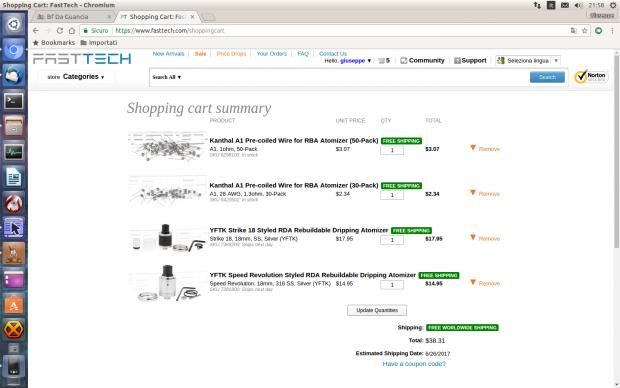Expand the Hello giuseppe account menu
620x388 pixels.
click(x=348, y=61)
